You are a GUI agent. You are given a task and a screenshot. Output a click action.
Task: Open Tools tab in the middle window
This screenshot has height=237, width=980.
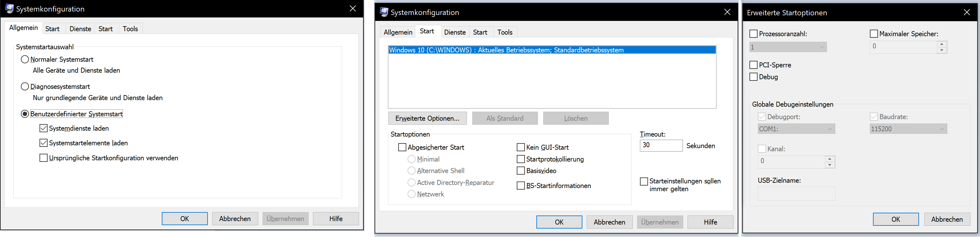coord(504,32)
